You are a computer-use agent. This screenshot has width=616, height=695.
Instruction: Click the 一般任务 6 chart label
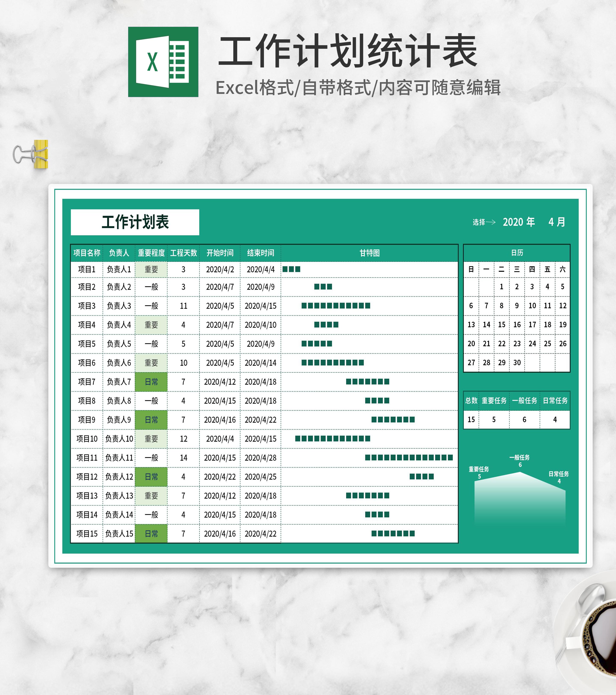click(519, 461)
